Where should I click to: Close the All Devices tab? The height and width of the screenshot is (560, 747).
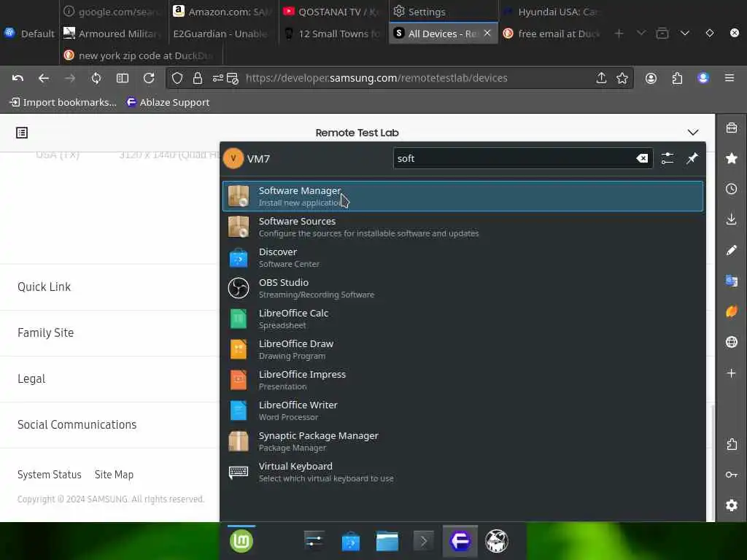(487, 33)
